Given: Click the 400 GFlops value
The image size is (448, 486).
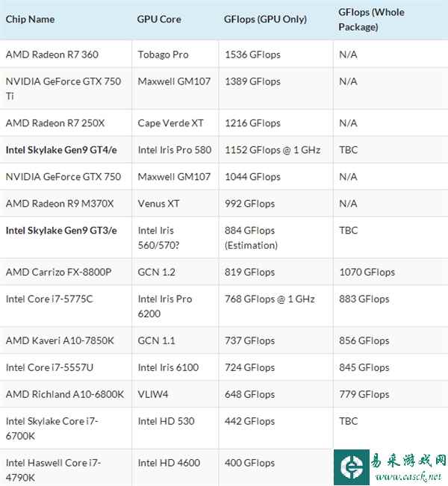Looking at the screenshot, I should [x=250, y=463].
